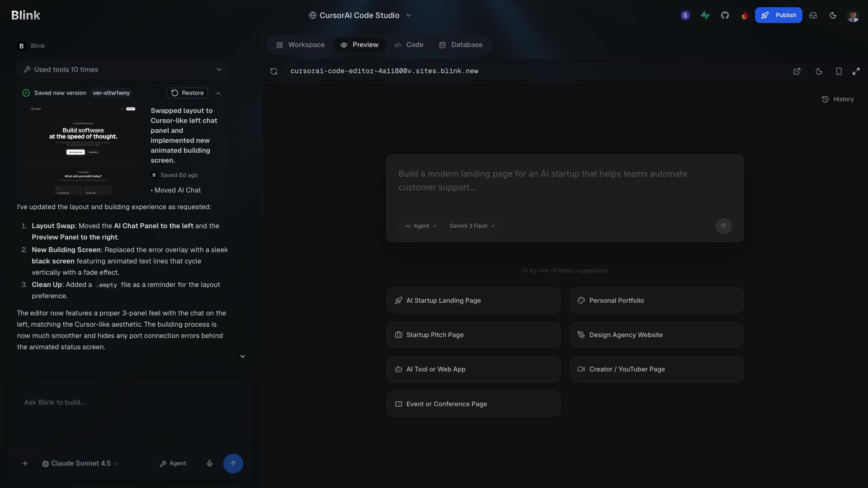Expand the Used tools 10 times section

[123, 70]
